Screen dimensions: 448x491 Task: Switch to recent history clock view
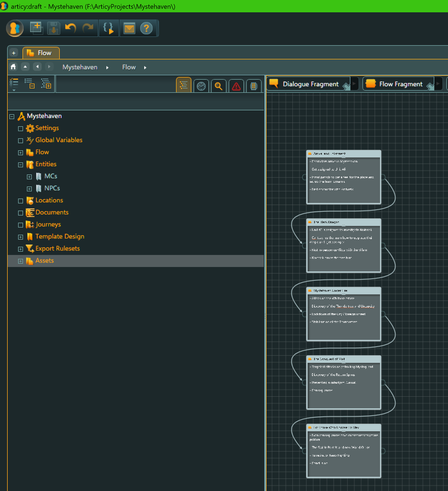(201, 86)
